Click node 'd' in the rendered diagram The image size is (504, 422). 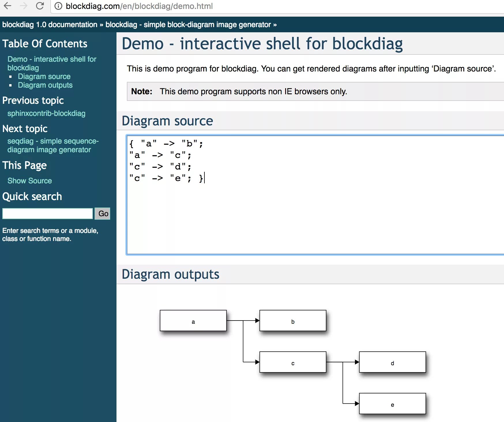392,362
